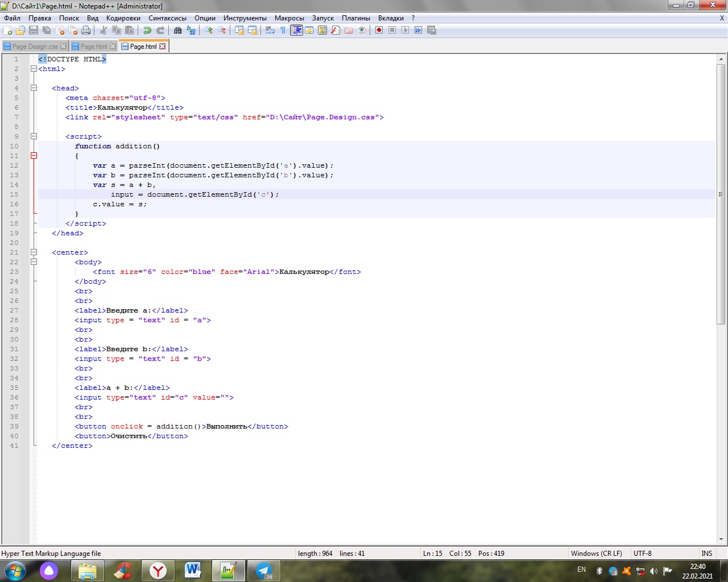Paste with the clipboard toolbar icon
The image size is (728, 582).
coord(130,30)
